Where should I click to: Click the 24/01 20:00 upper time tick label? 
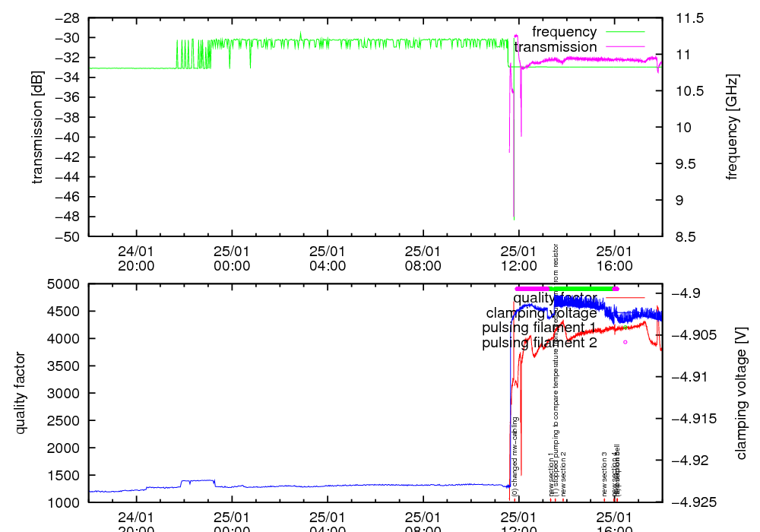[137, 258]
